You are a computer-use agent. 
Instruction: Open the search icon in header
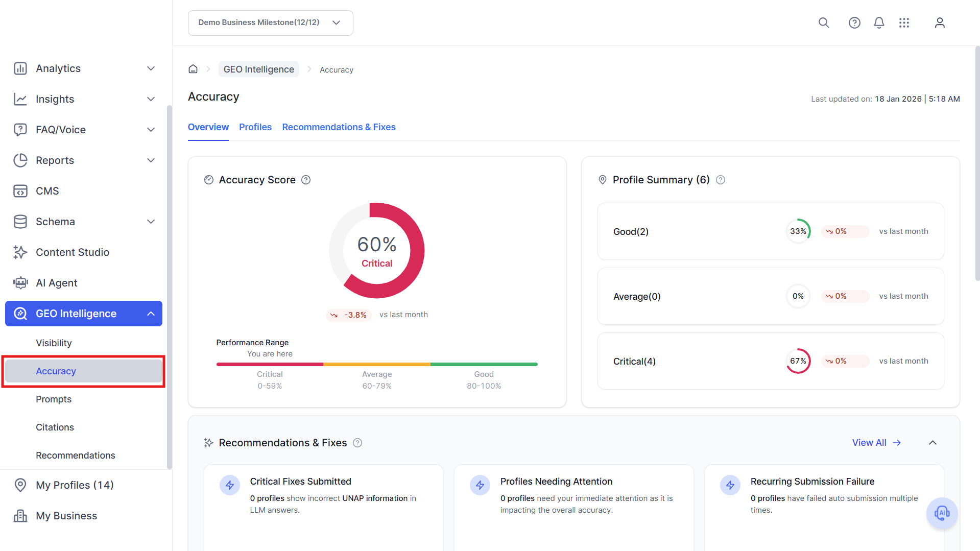click(x=824, y=23)
